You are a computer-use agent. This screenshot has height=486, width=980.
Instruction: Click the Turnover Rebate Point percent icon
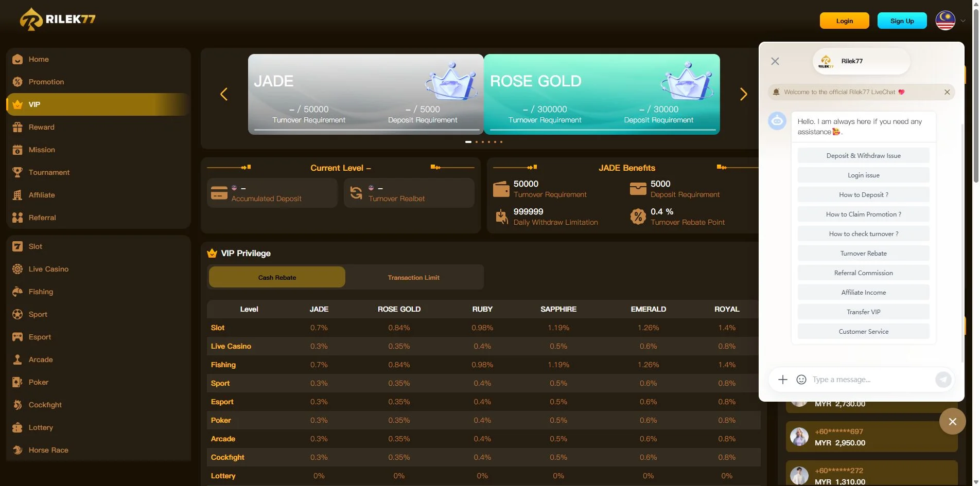click(x=638, y=217)
